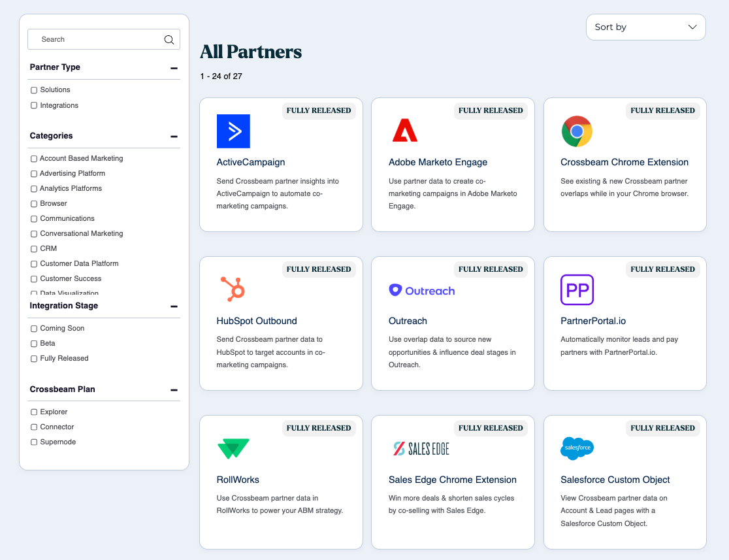Click the HubSpot Outbound title
Image resolution: width=729 pixels, height=560 pixels.
(x=257, y=321)
